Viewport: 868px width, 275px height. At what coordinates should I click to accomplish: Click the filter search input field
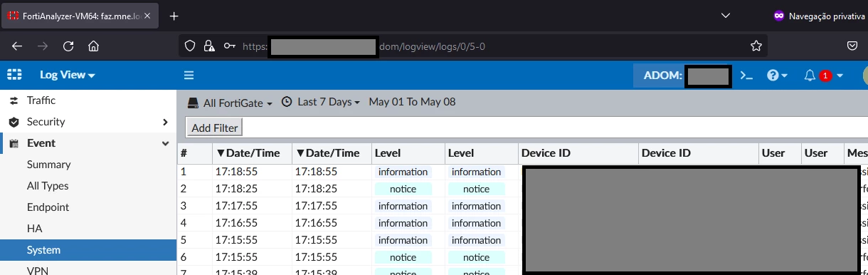(555, 128)
